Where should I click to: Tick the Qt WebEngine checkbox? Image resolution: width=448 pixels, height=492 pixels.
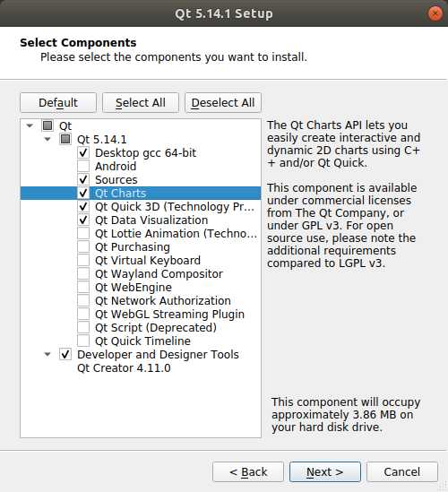click(83, 288)
